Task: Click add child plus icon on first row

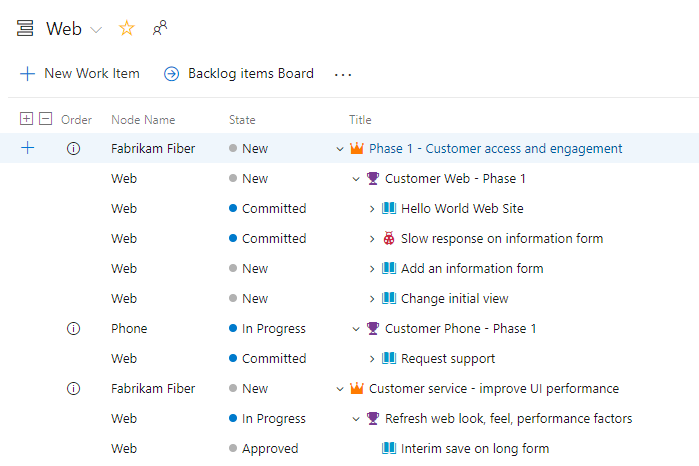Action: (27, 149)
